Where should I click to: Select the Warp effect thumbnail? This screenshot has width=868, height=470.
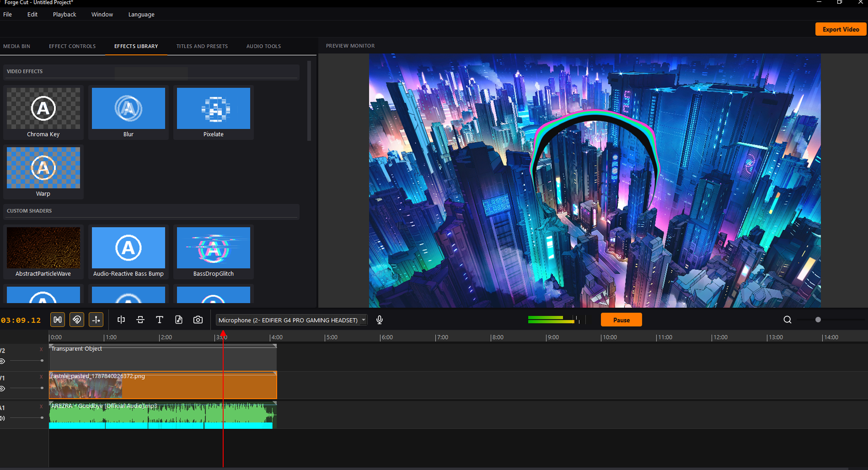point(43,172)
